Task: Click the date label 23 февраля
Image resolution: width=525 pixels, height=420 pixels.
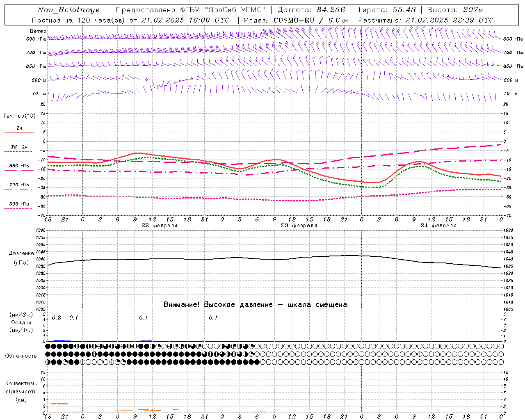Action: pyautogui.click(x=299, y=226)
